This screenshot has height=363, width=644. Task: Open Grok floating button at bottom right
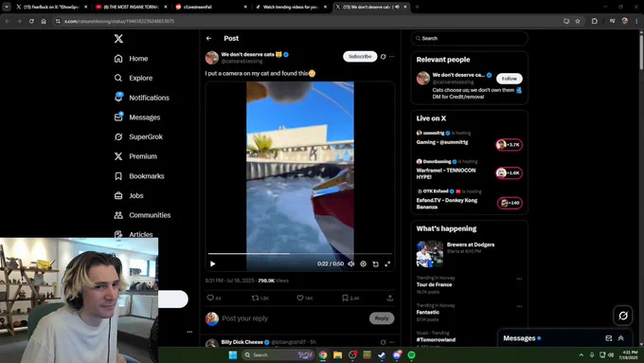pos(623,316)
